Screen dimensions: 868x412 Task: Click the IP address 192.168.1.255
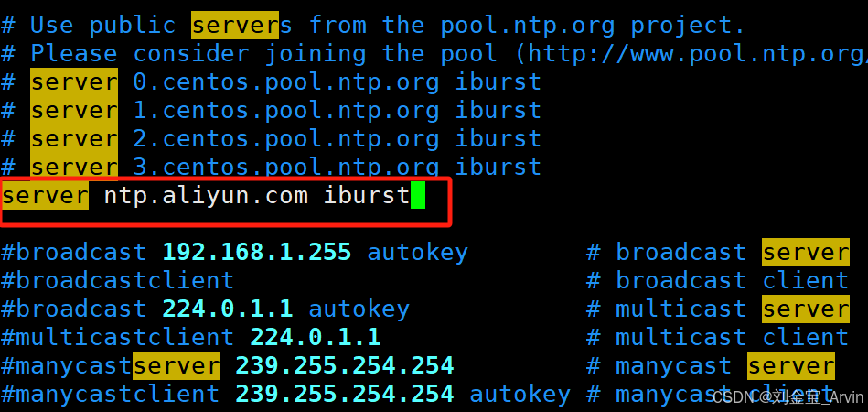point(257,253)
